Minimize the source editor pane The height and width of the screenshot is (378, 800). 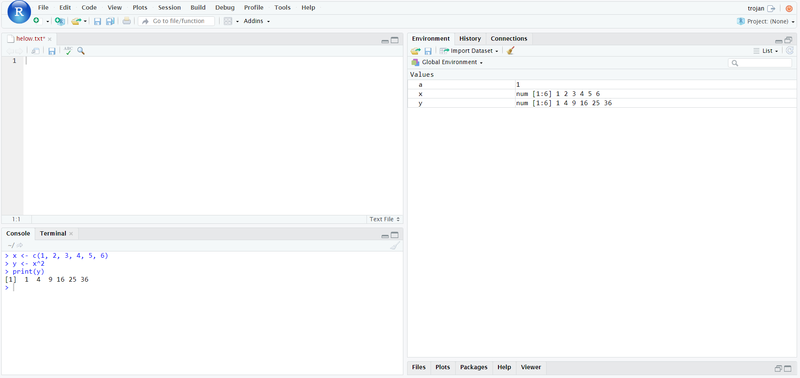pos(385,41)
